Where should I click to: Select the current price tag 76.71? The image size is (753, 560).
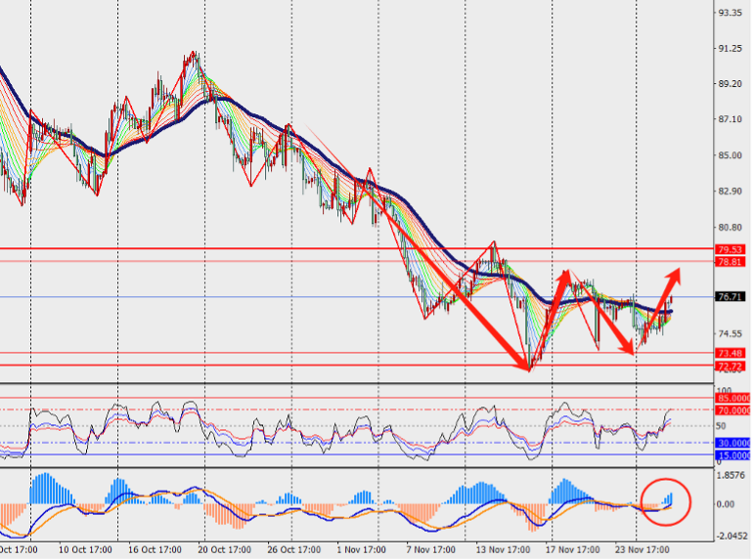(731, 297)
